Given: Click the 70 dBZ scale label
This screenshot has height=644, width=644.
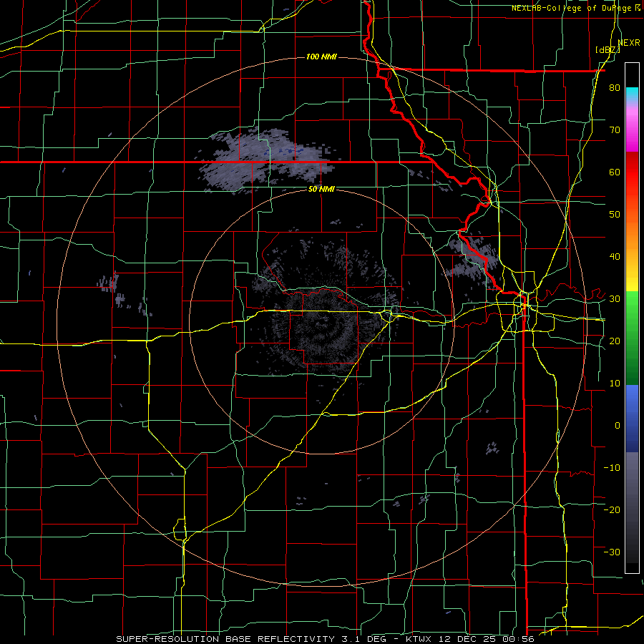Looking at the screenshot, I should [x=615, y=130].
